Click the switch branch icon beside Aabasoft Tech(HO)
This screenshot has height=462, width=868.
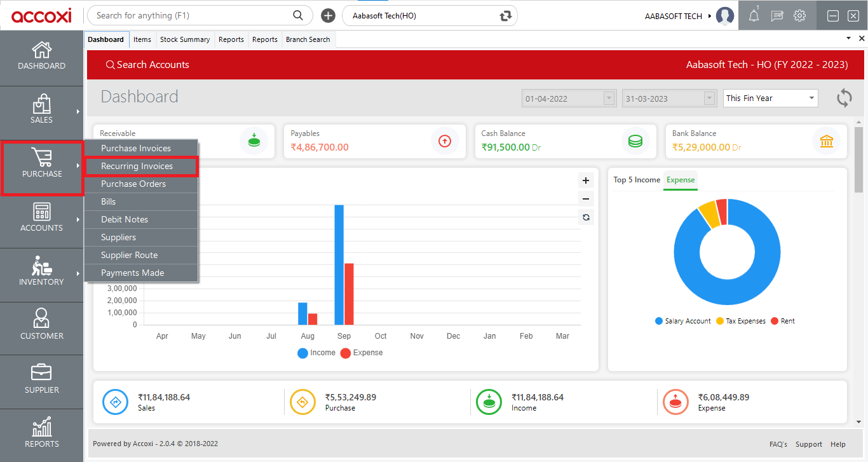point(506,16)
